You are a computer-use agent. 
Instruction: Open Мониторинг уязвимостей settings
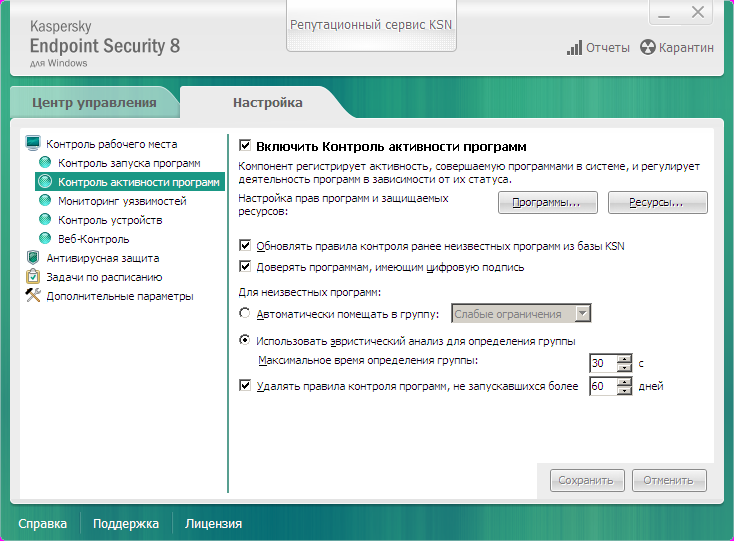pos(122,201)
